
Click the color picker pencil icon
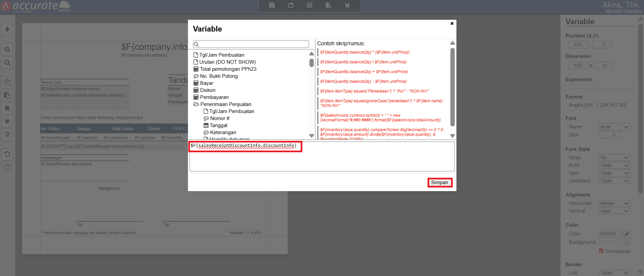pyautogui.click(x=627, y=234)
